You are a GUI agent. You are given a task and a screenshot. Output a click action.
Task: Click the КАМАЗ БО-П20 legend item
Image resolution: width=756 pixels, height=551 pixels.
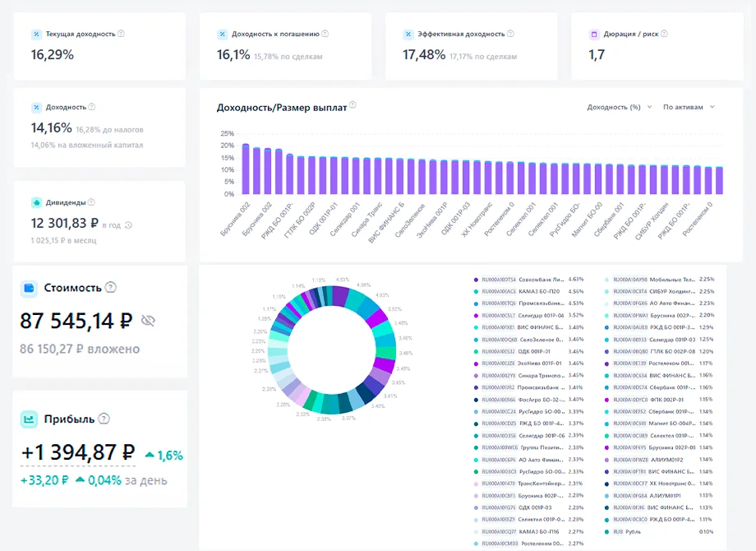[x=528, y=291]
